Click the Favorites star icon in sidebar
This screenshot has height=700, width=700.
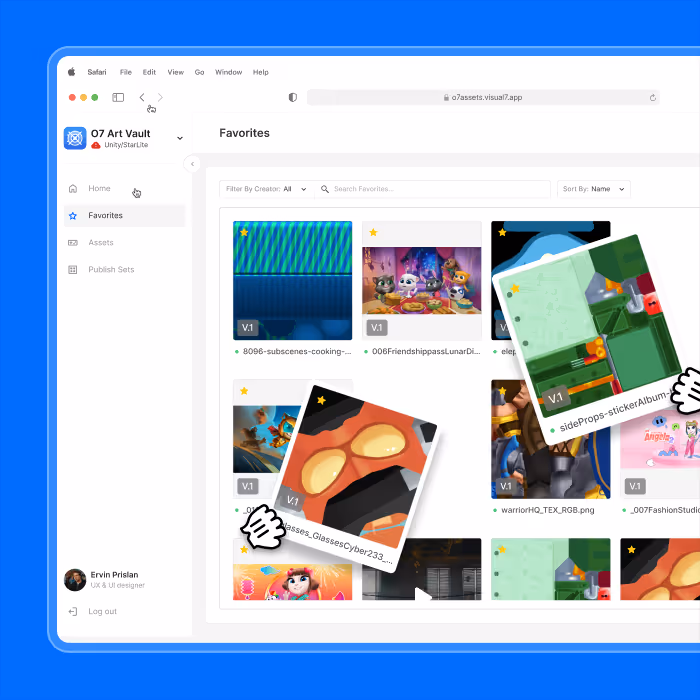pyautogui.click(x=73, y=216)
